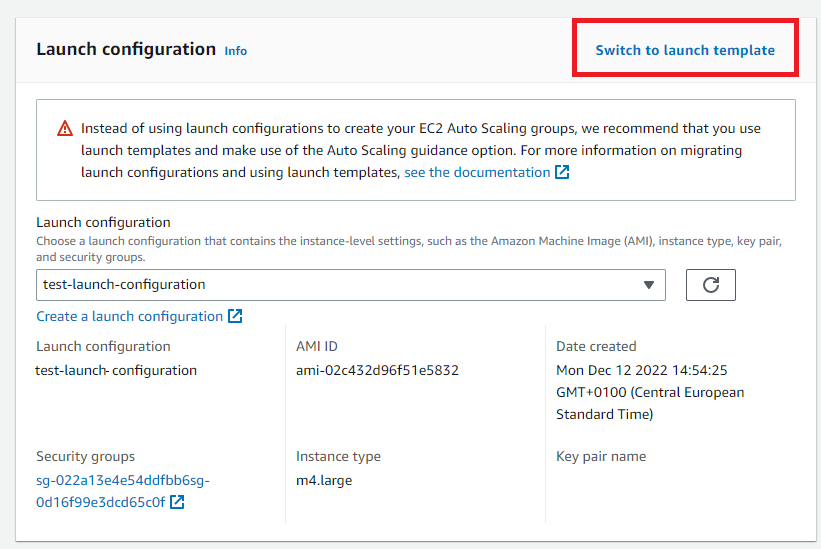821x549 pixels.
Task: Switch to launch template
Action: [x=685, y=50]
